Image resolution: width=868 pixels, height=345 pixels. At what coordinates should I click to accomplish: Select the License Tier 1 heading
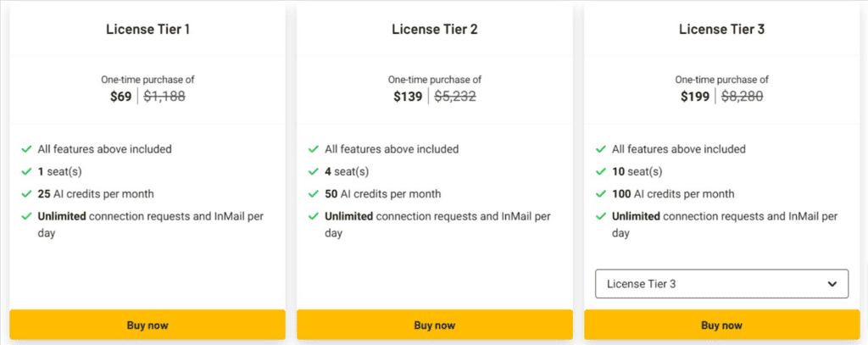pos(147,30)
